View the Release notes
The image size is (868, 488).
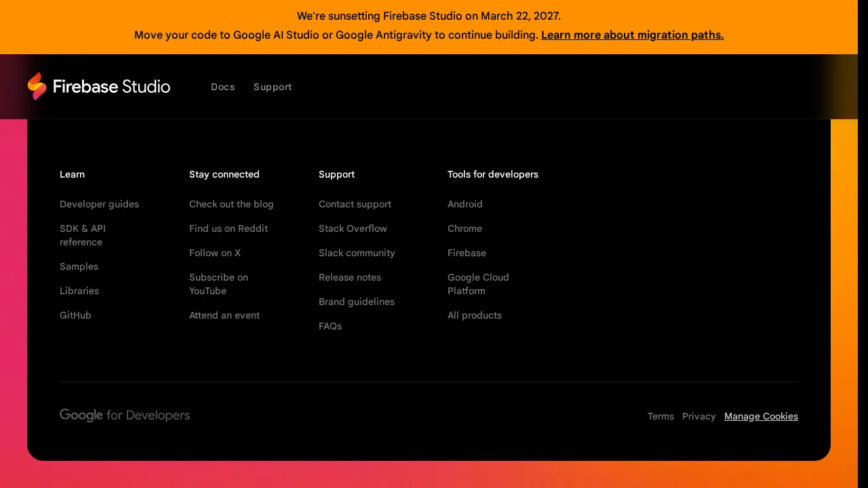[x=350, y=277]
